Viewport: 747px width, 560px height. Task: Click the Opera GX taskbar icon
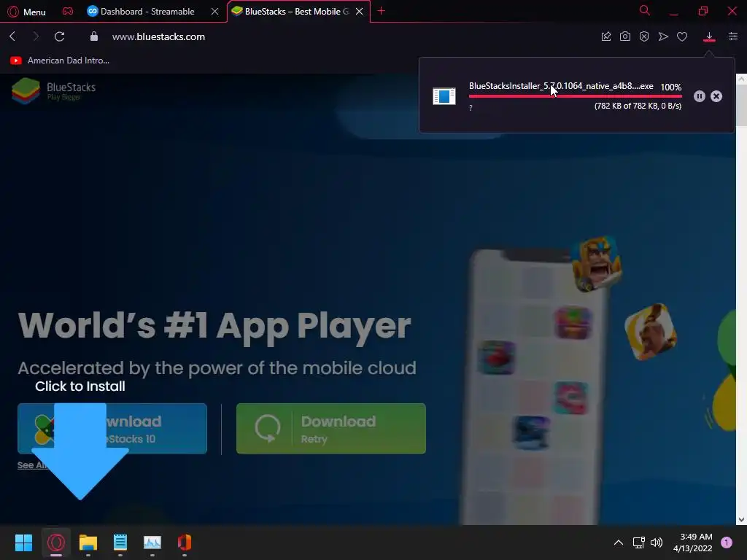pos(56,542)
